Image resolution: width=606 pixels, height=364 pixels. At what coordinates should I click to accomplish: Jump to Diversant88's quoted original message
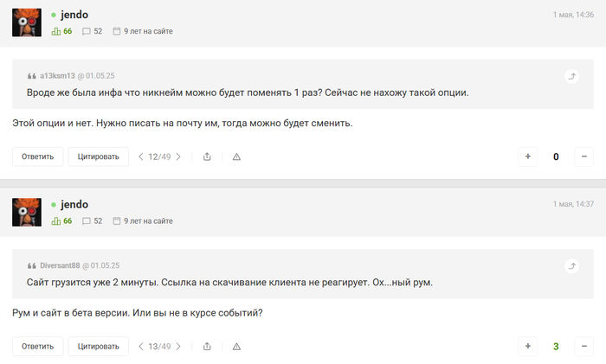click(571, 266)
